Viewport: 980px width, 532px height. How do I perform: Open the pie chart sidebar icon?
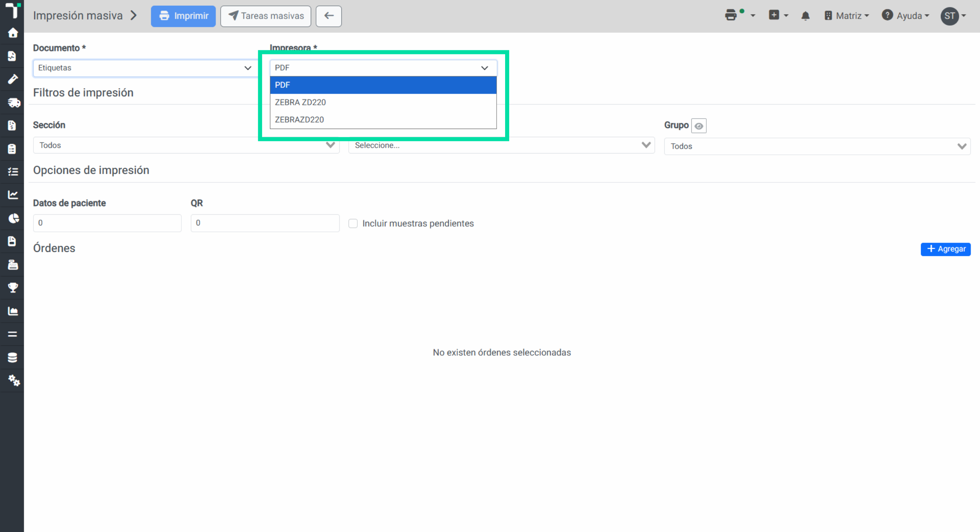coord(13,218)
